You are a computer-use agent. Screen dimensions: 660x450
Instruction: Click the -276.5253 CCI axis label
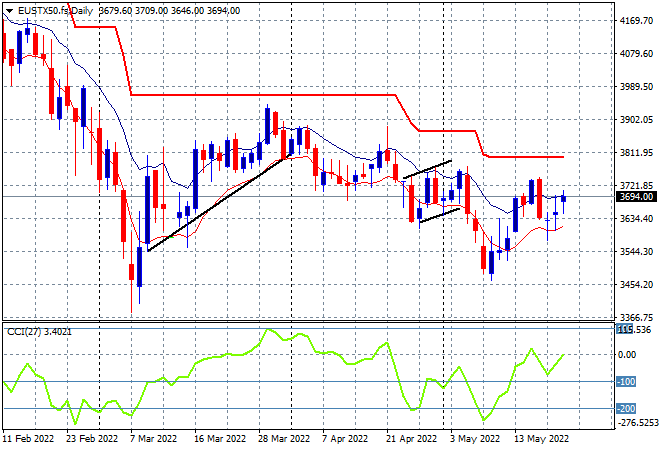tap(637, 422)
